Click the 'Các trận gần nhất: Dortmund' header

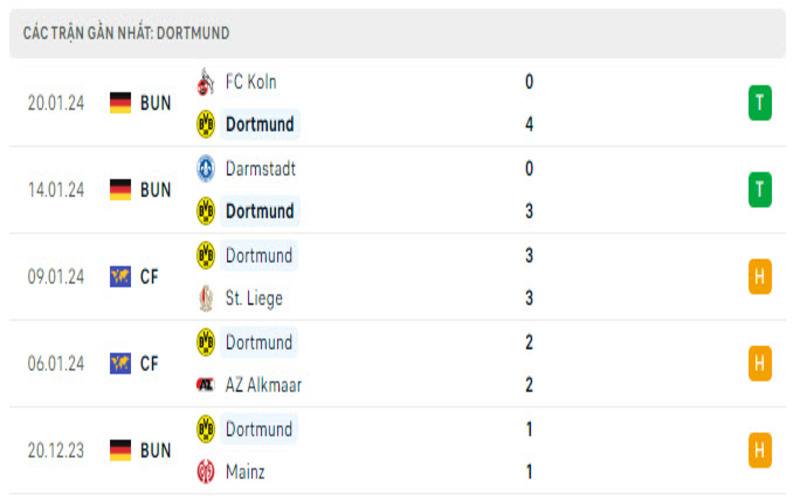127,33
